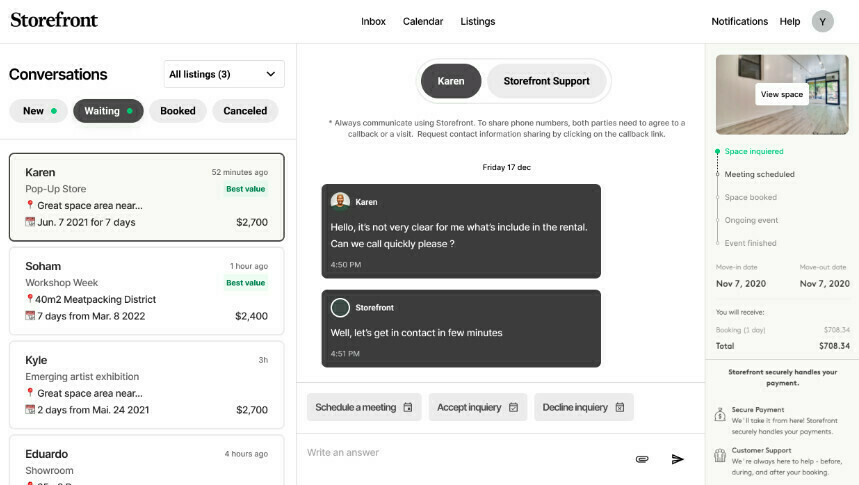
Task: Click the Secure Payment lock icon
Action: tap(720, 414)
